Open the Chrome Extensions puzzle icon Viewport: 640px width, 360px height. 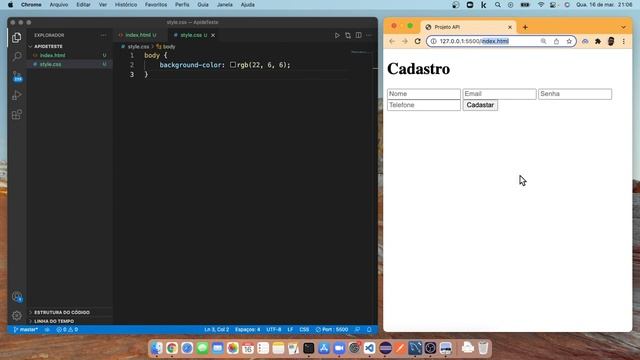[598, 41]
